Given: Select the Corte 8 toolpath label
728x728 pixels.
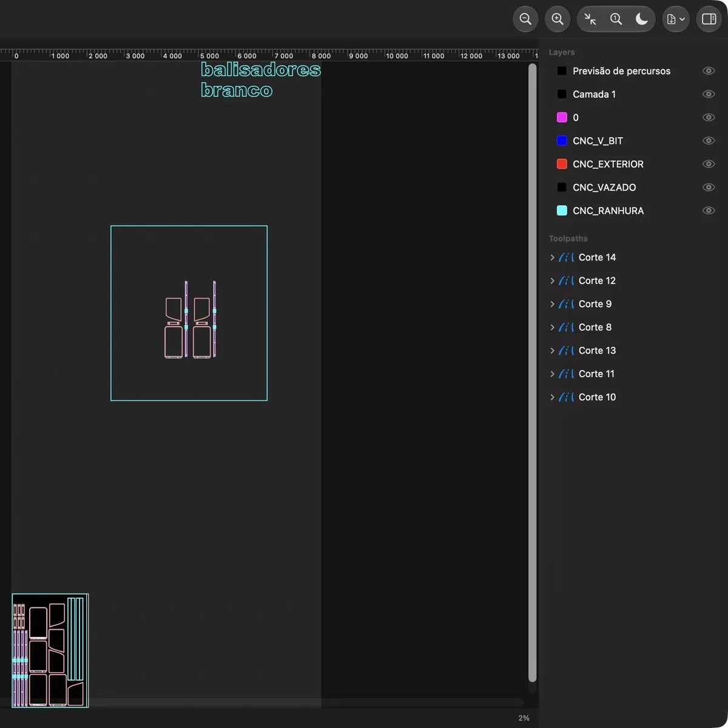Looking at the screenshot, I should coord(595,327).
